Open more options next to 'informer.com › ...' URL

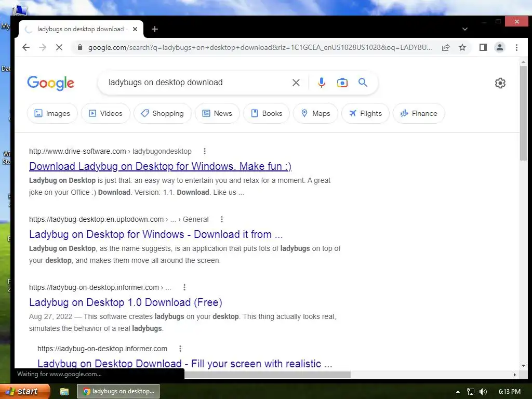click(x=184, y=287)
